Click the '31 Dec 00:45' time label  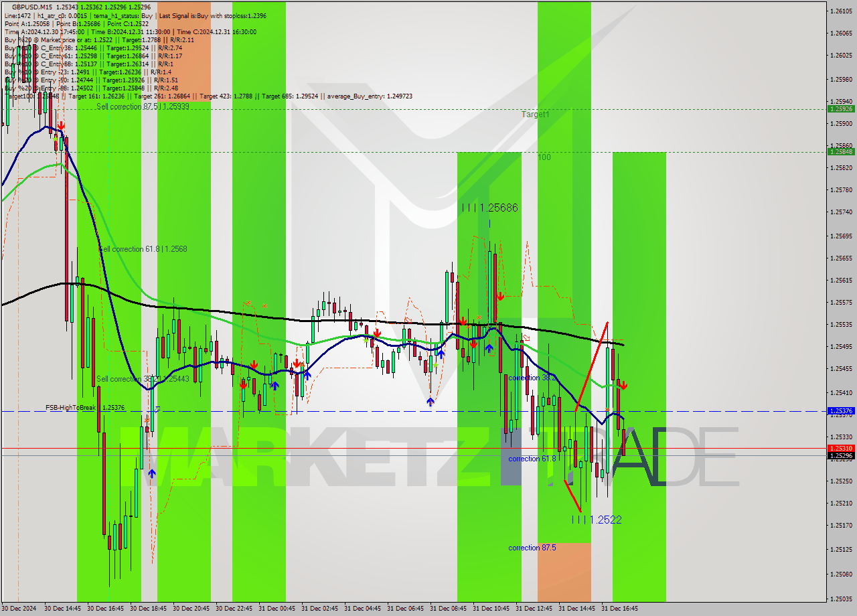(277, 609)
